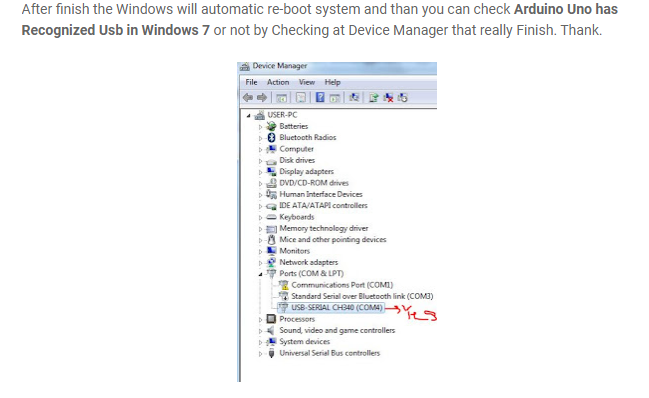The height and width of the screenshot is (398, 649).
Task: Click the Update driver software toolbar icon
Action: tap(373, 98)
